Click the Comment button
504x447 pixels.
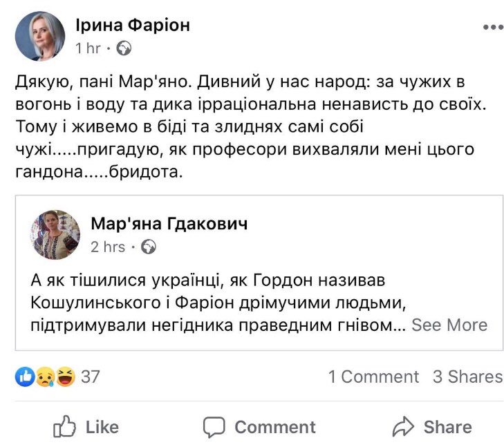pyautogui.click(x=259, y=427)
